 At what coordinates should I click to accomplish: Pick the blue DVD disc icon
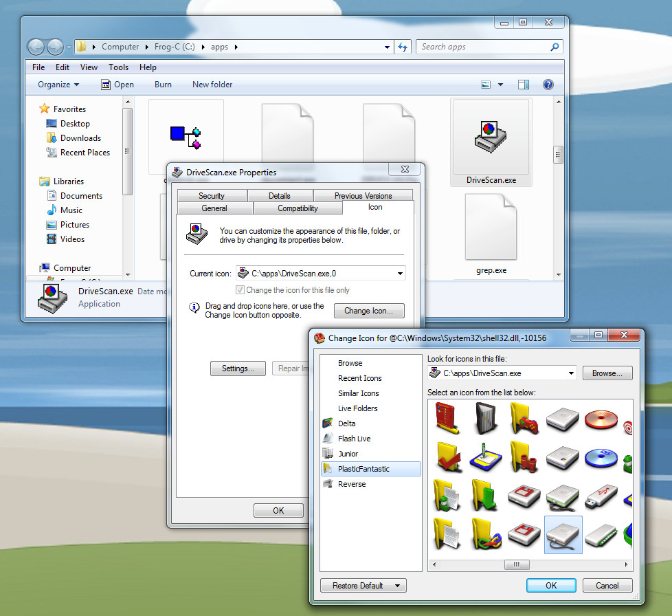coord(601,458)
